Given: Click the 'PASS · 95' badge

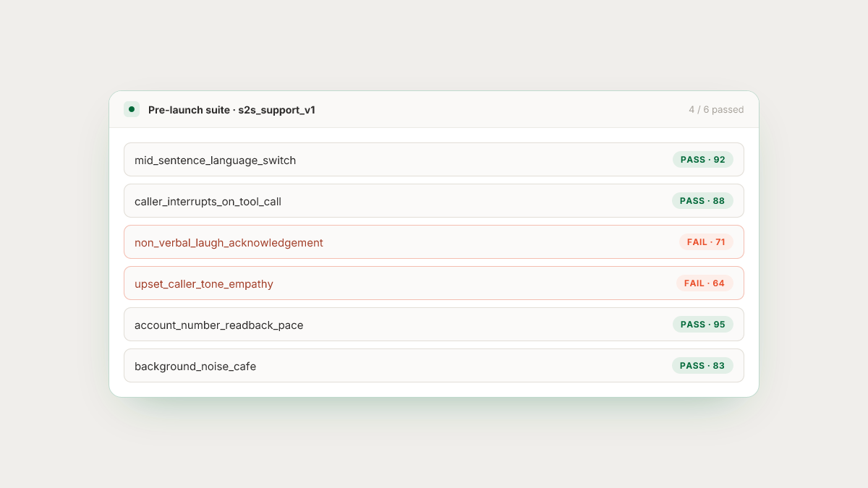Looking at the screenshot, I should 702,325.
